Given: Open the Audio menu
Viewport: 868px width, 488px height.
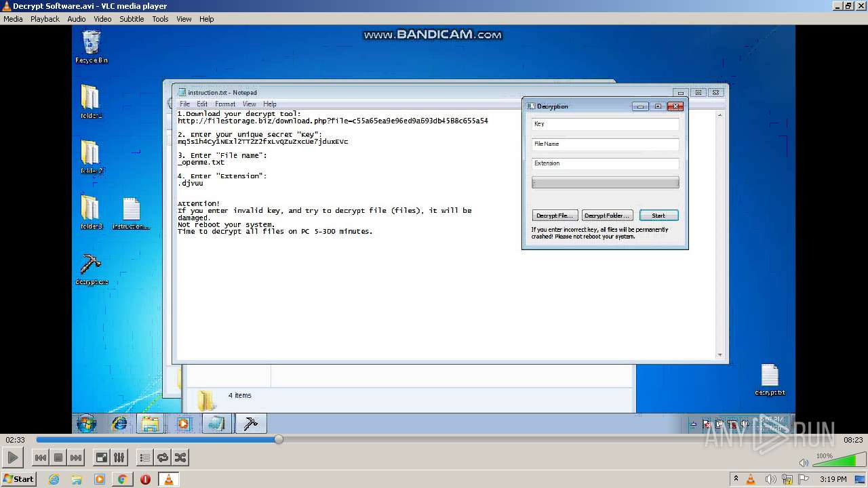Looking at the screenshot, I should tap(77, 19).
